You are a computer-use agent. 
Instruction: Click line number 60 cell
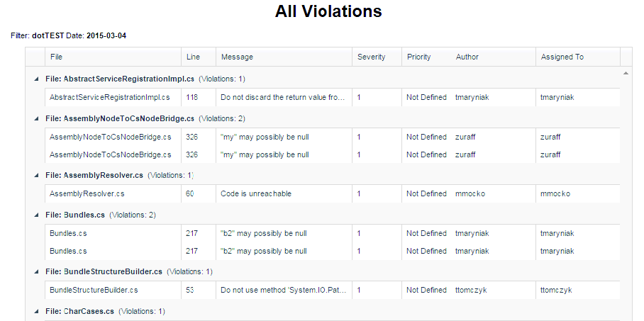click(x=199, y=193)
